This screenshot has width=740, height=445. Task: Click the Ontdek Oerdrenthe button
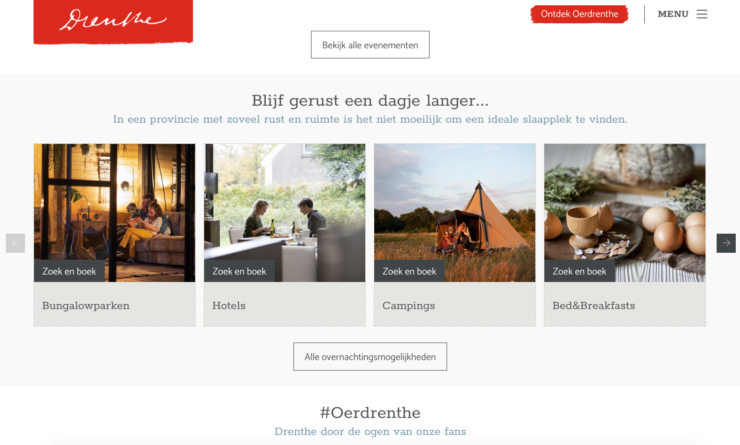point(580,14)
